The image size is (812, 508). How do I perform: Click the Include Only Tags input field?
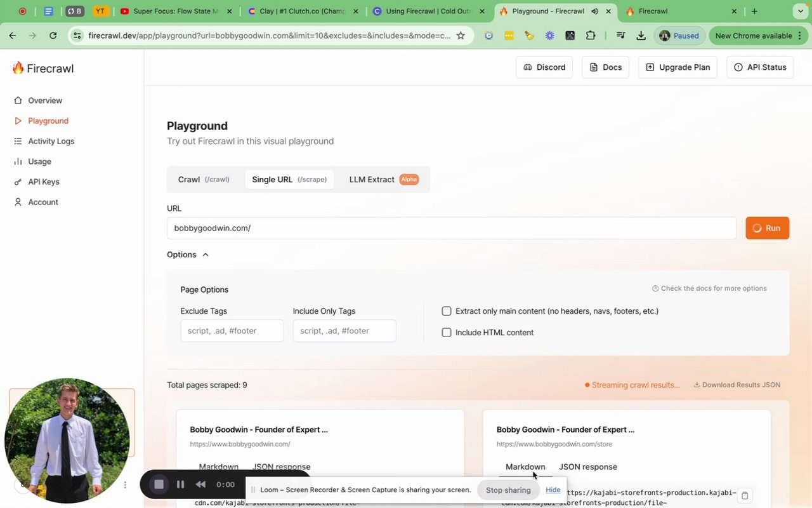tap(344, 331)
